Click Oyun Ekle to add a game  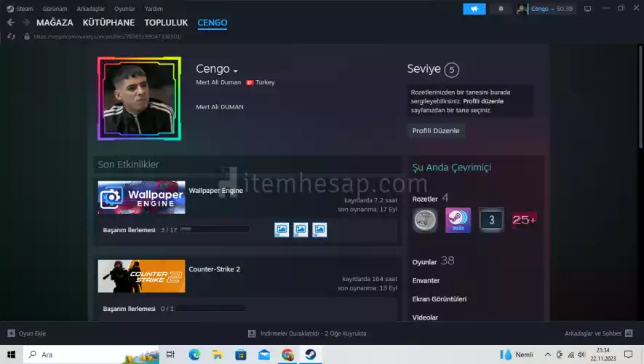(x=27, y=333)
